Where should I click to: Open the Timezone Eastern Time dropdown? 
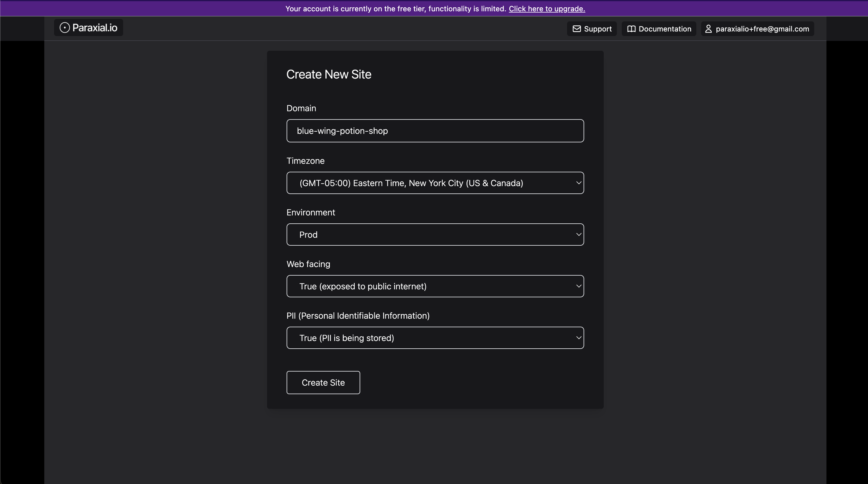[x=411, y=183]
